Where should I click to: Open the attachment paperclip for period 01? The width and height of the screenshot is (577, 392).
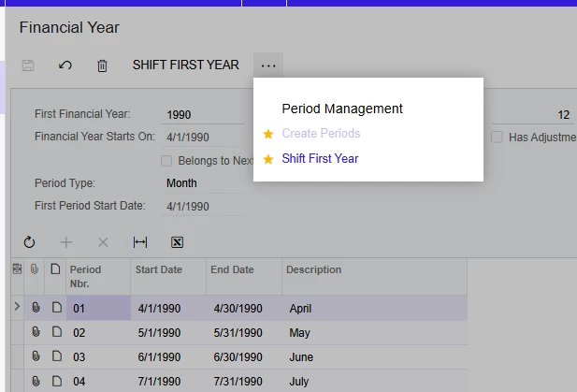tap(36, 308)
